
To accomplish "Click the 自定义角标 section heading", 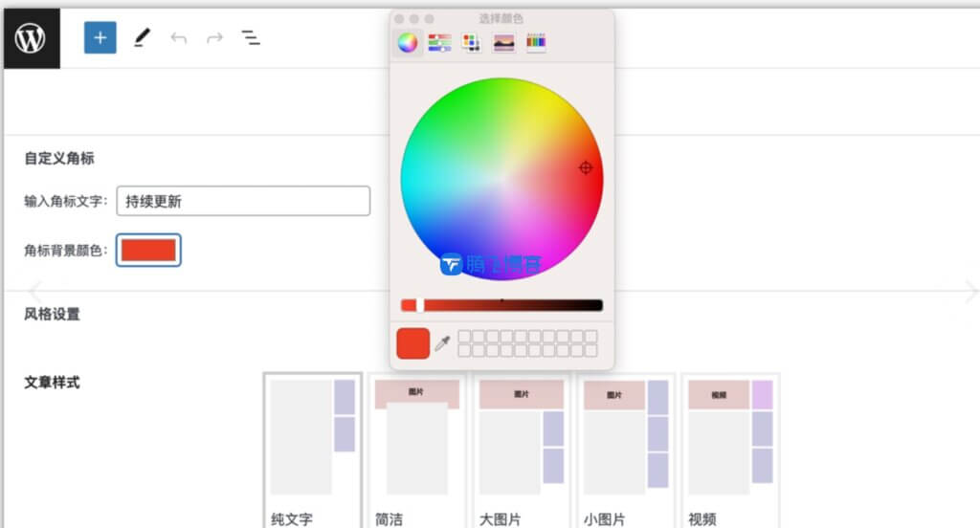I will tap(59, 158).
